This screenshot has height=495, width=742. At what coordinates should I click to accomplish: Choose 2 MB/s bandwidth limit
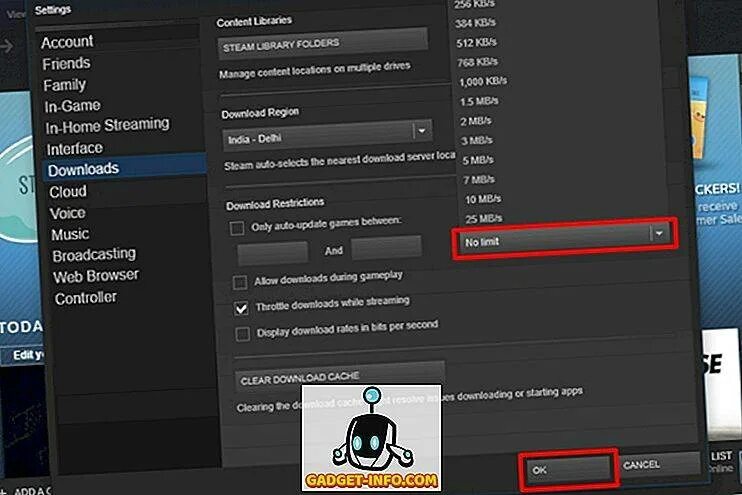tap(476, 121)
